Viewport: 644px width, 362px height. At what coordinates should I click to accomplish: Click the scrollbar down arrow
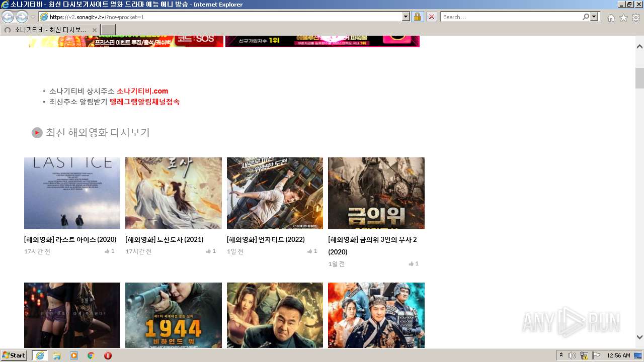click(639, 337)
